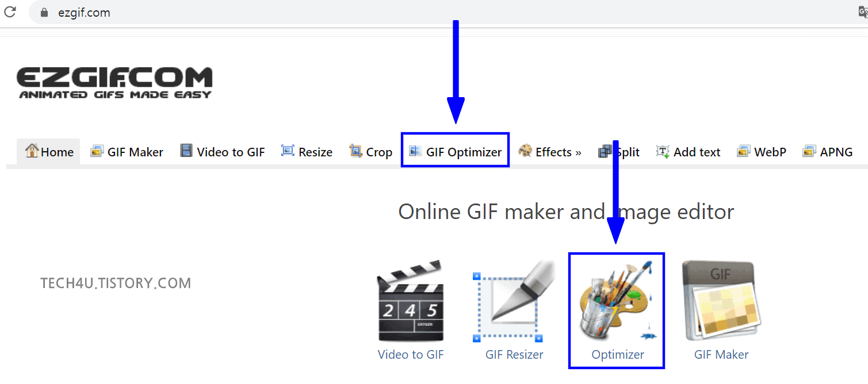This screenshot has width=868, height=384.
Task: Open the Home tab
Action: 49,152
